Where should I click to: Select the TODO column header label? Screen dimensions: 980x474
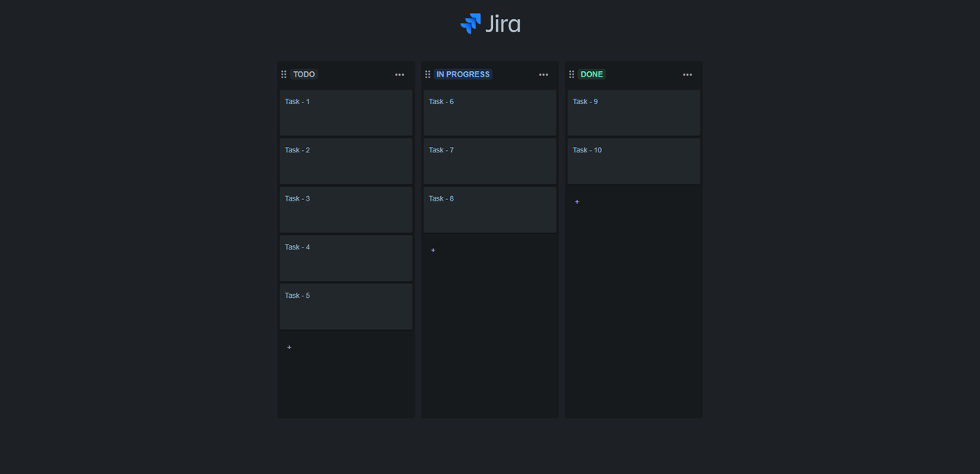(x=303, y=74)
